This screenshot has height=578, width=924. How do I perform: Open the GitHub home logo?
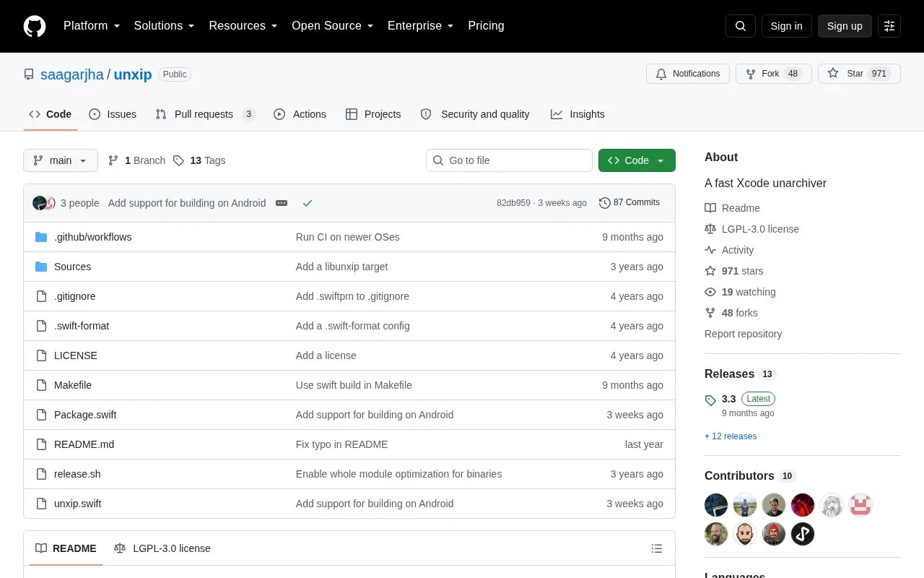coord(35,26)
